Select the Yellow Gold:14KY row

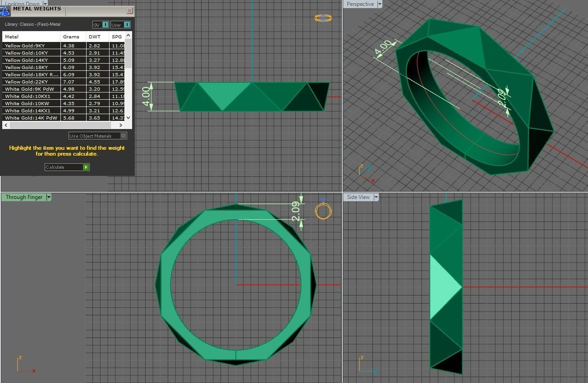click(64, 60)
